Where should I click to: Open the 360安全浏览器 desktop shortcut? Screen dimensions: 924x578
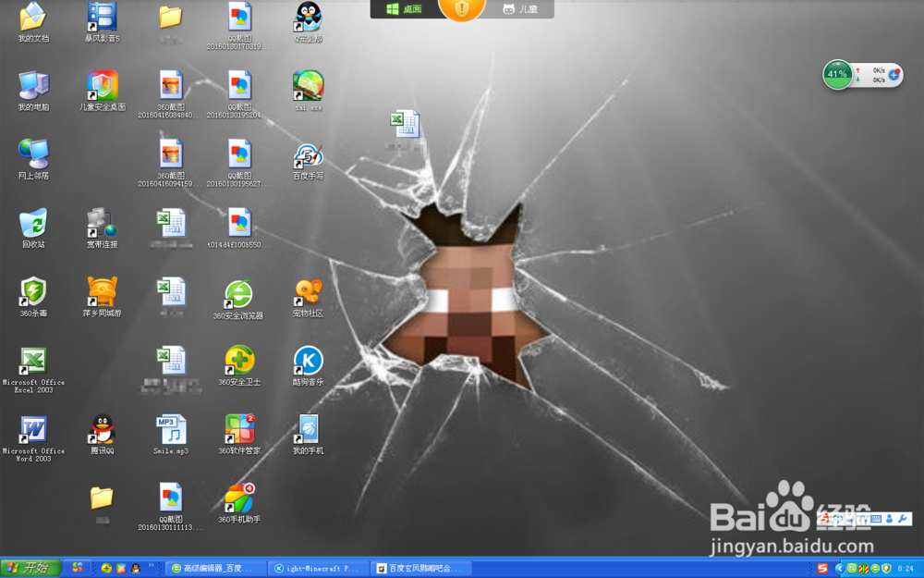pyautogui.click(x=238, y=300)
